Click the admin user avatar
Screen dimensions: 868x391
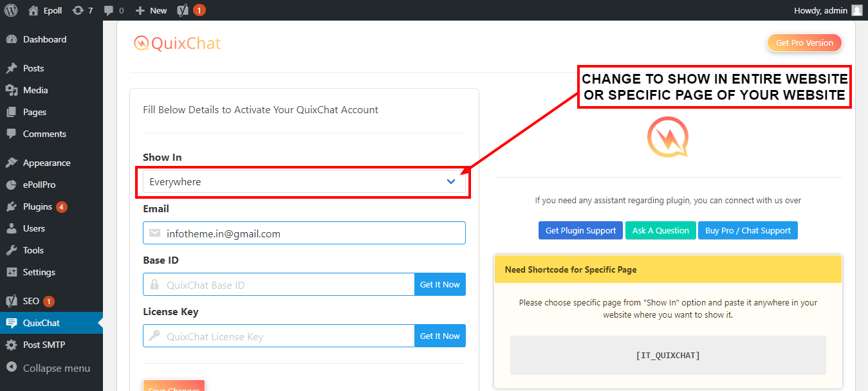coord(856,10)
